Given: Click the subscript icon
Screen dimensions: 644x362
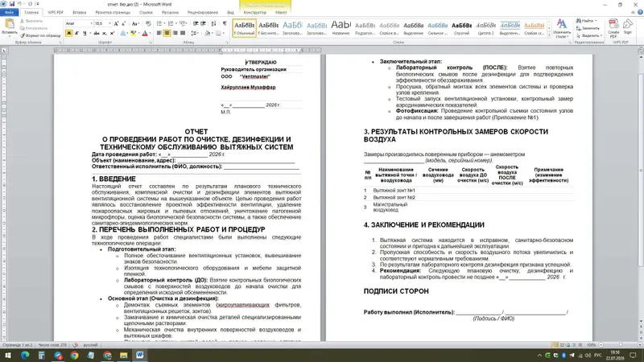Looking at the screenshot, I should point(105,33).
